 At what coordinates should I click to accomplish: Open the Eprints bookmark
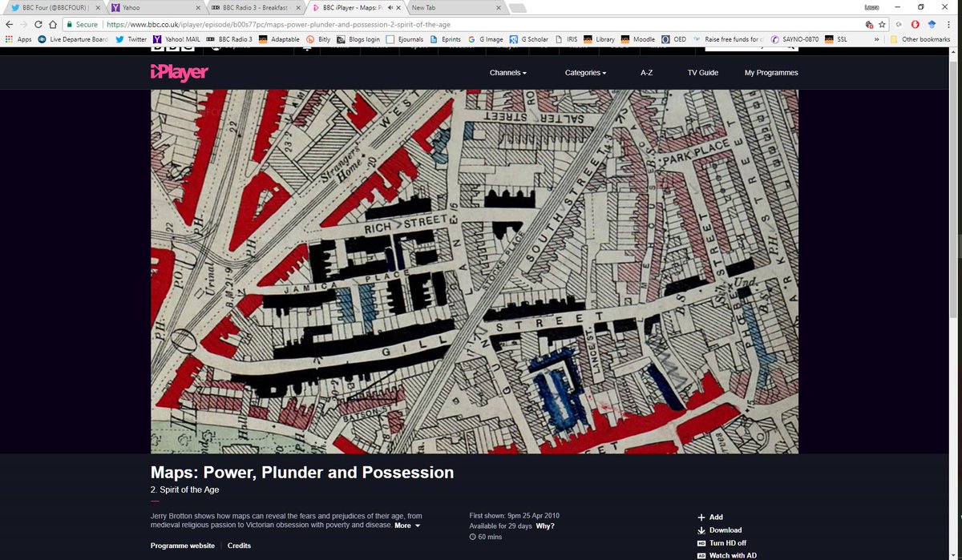tap(445, 38)
